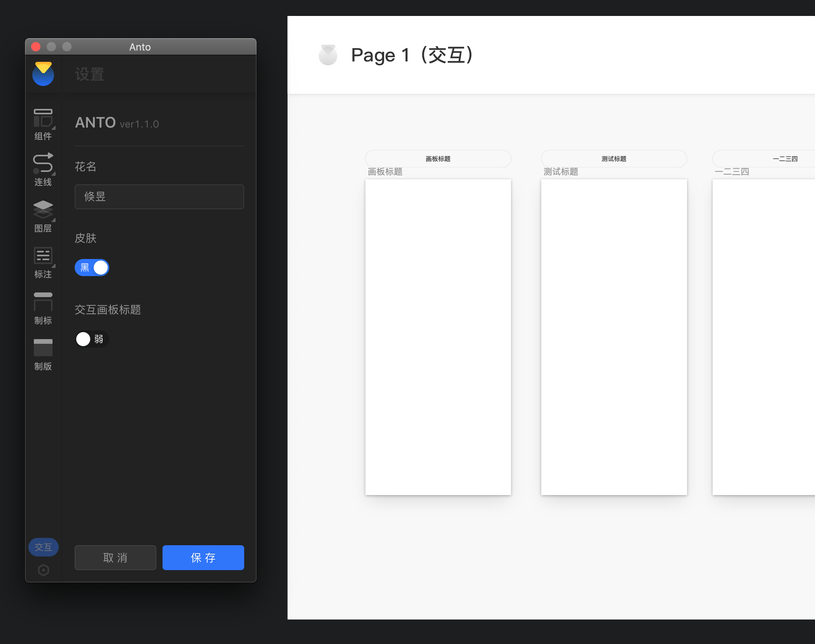Toggle the 交互 mode pill
The height and width of the screenshot is (644, 815).
click(x=44, y=547)
